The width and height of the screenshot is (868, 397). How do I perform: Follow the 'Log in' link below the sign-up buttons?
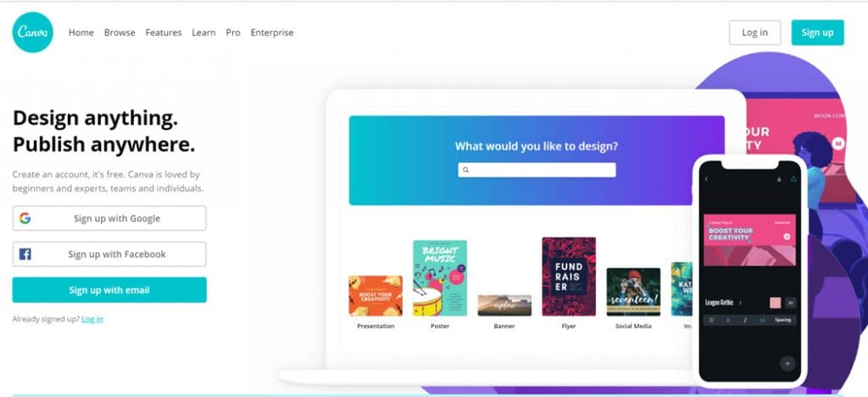click(x=92, y=319)
